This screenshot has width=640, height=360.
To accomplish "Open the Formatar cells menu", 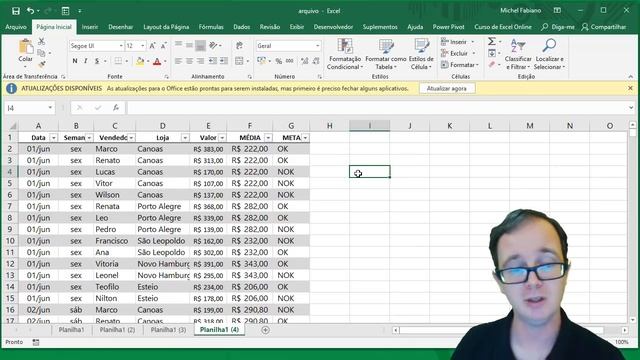I will (460, 64).
